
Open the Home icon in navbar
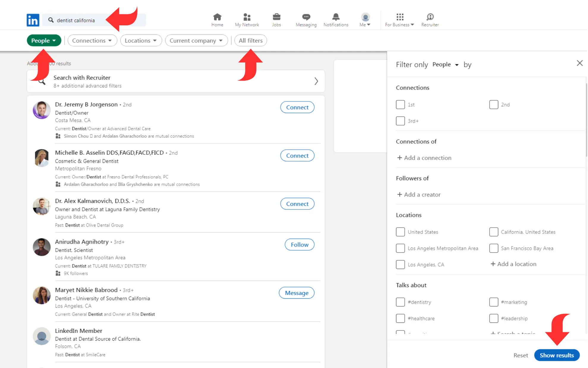point(217,17)
